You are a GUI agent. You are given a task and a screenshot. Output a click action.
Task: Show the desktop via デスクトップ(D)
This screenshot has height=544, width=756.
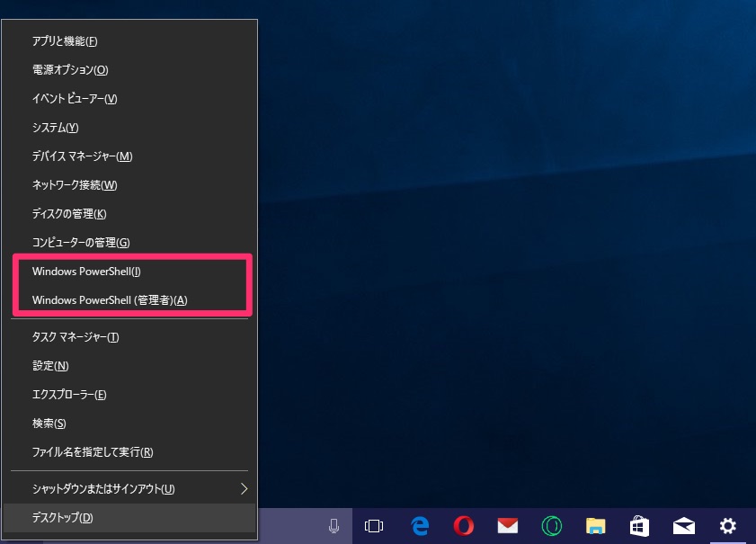tap(129, 518)
